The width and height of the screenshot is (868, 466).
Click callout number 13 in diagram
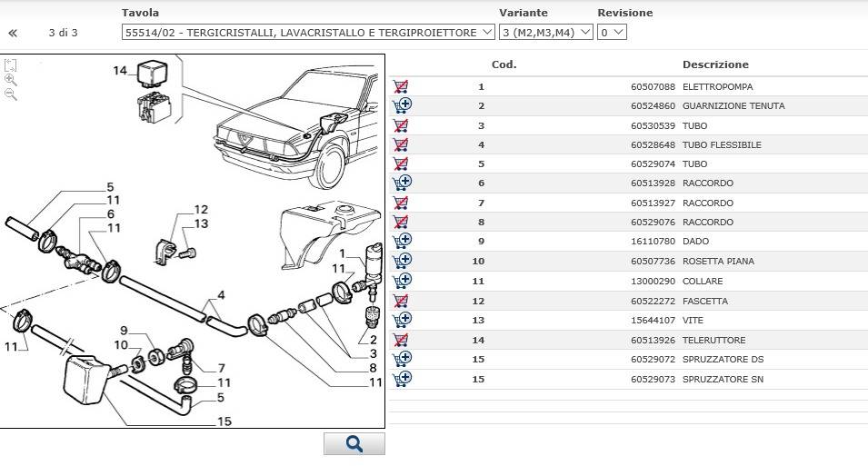point(201,223)
